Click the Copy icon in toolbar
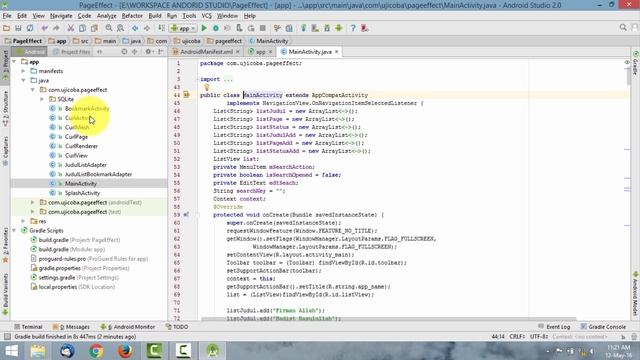 point(82,28)
